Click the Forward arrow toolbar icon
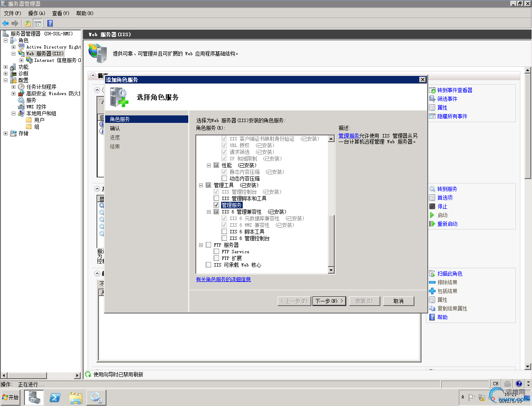Viewport: 532px width, 406px height. tap(15, 23)
